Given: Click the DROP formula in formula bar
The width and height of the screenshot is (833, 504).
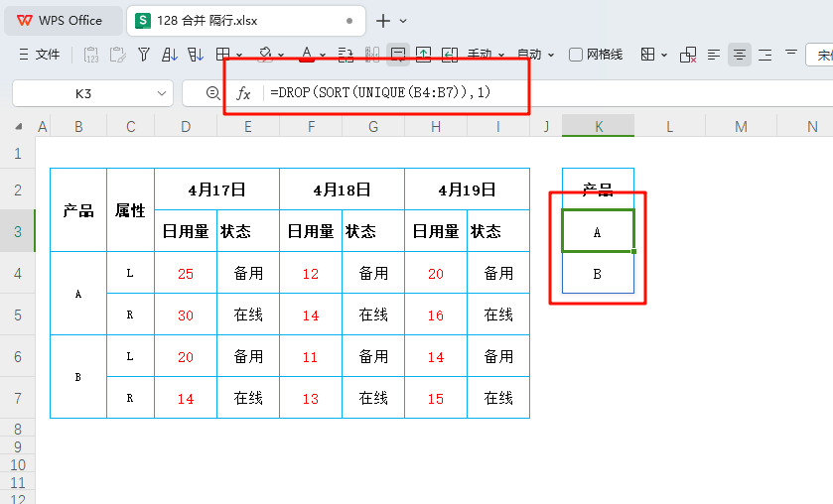Looking at the screenshot, I should click(380, 92).
